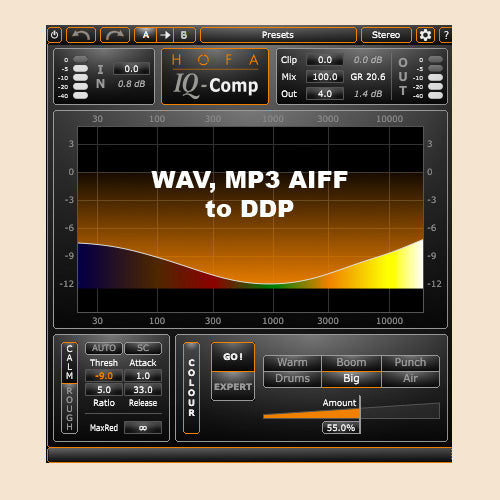This screenshot has width=500, height=500.
Task: Click the Clip value field 0.0
Action: click(x=325, y=60)
